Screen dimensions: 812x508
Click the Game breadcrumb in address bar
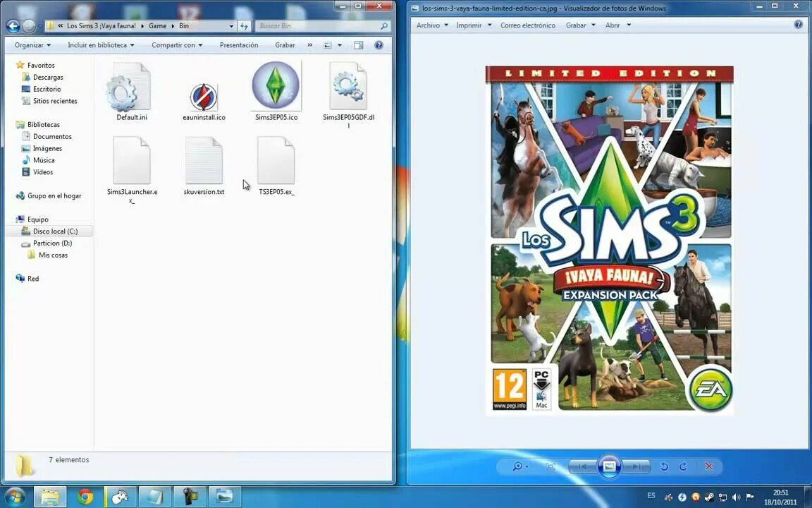157,26
